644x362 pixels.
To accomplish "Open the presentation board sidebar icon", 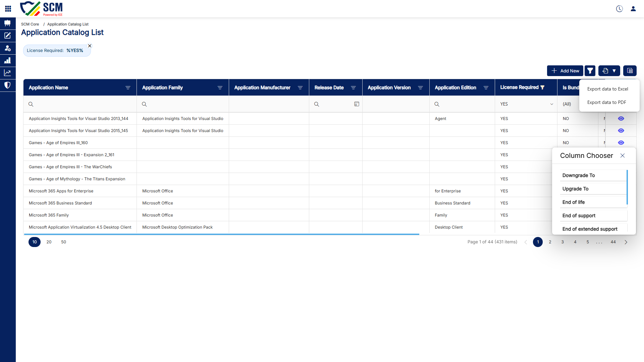I will [8, 23].
